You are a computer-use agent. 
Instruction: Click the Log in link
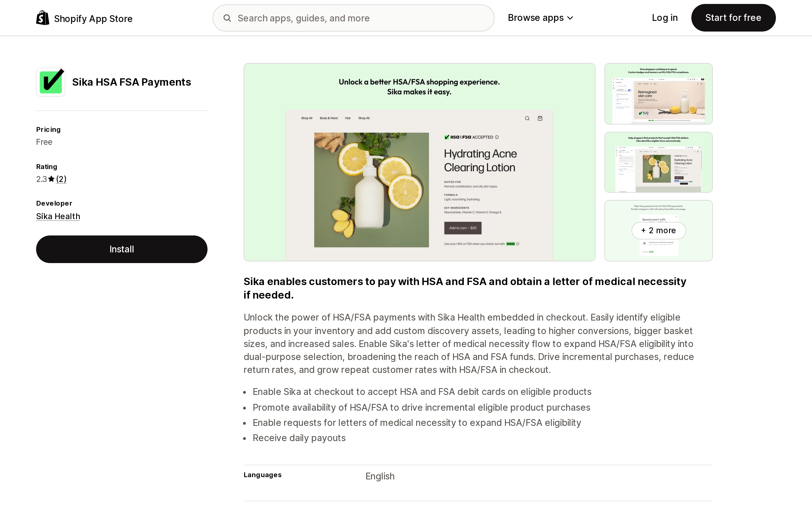click(x=664, y=18)
